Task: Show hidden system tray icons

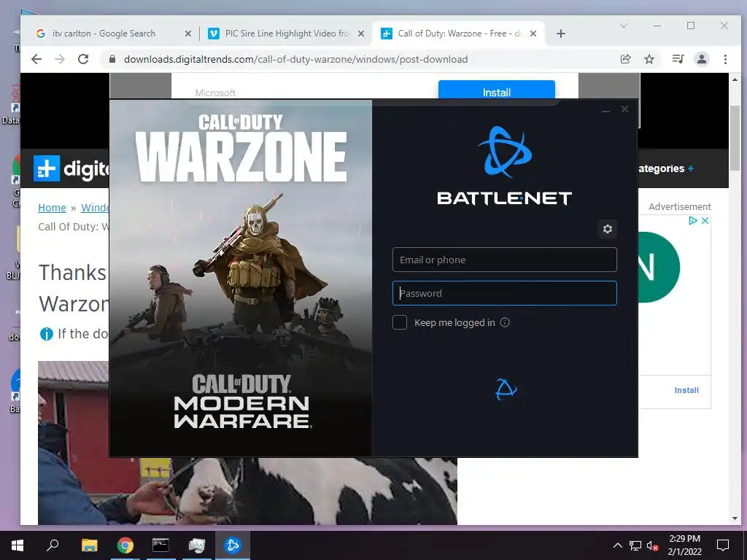Action: (617, 545)
